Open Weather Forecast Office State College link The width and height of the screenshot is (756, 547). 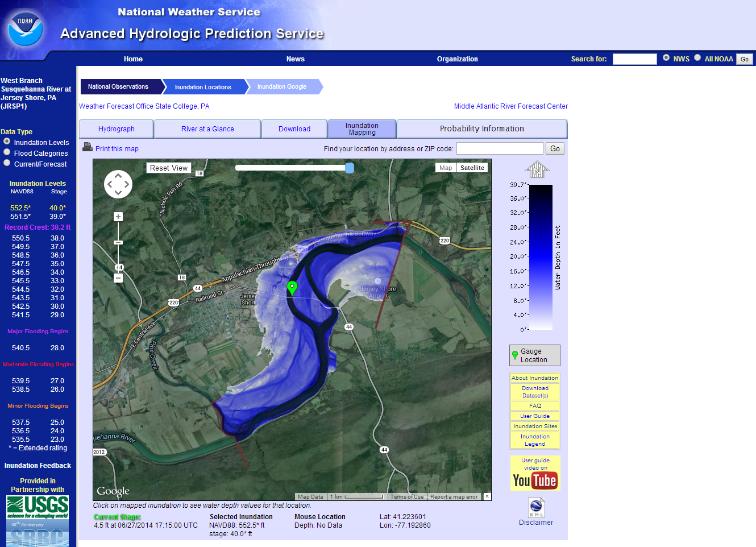[x=144, y=106]
